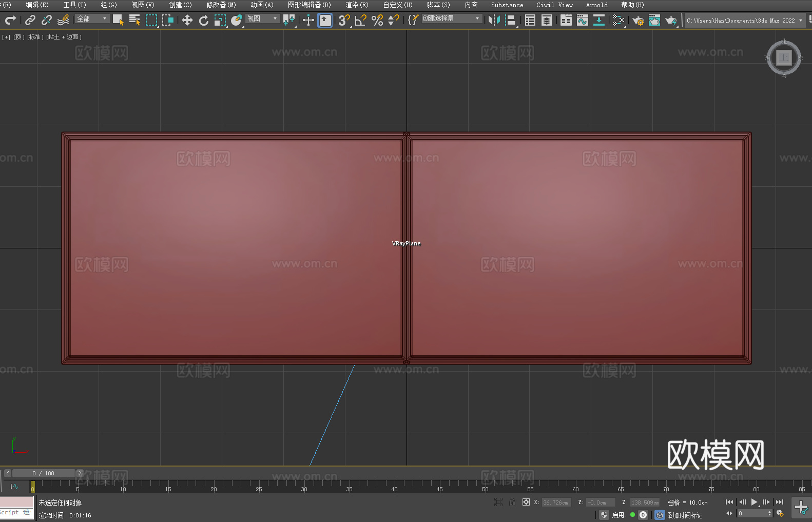Click the Align tool icon
Viewport: 812px width, 522px height.
pyautogui.click(x=511, y=20)
